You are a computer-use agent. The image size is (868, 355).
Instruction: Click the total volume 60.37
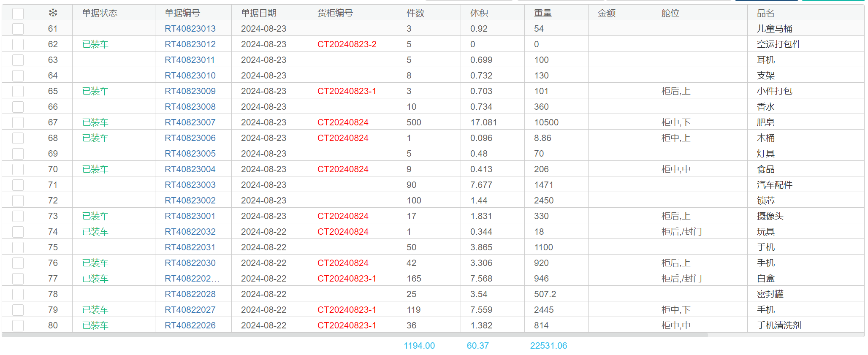tap(478, 346)
